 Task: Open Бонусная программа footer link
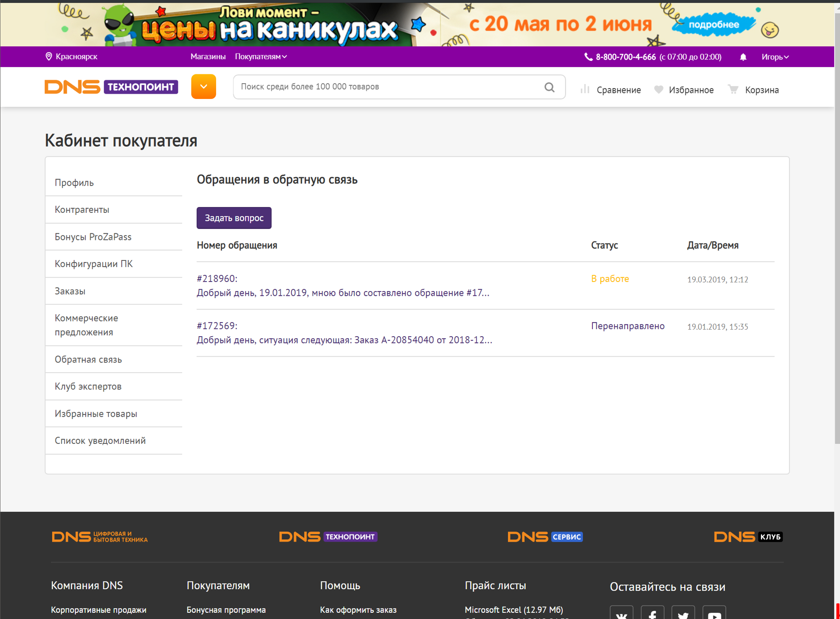point(226,610)
